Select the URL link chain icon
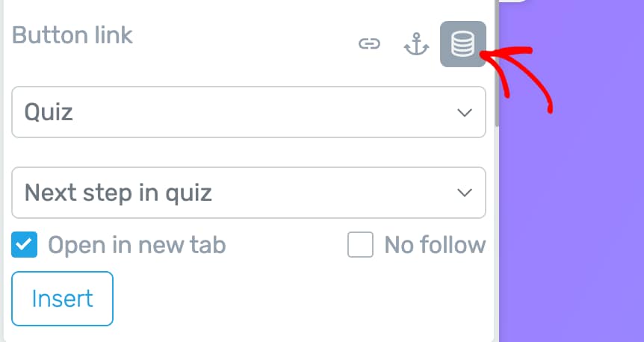The width and height of the screenshot is (644, 342). tap(369, 45)
